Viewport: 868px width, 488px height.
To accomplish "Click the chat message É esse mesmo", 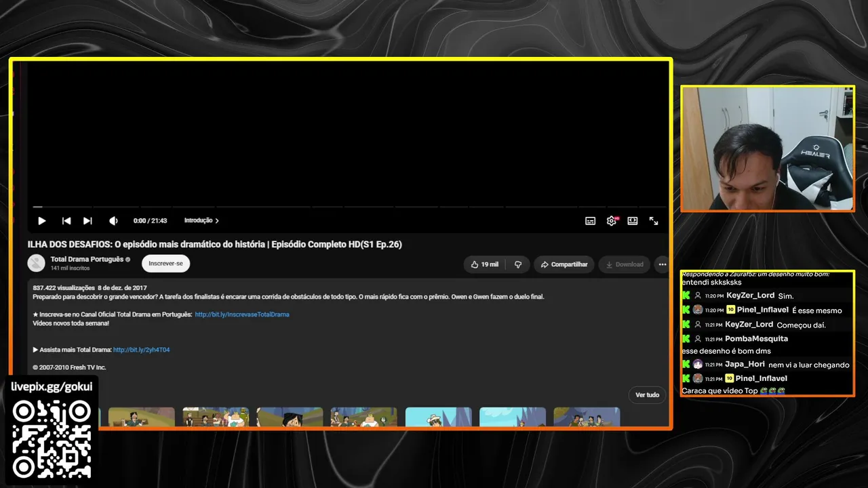I will tap(817, 310).
